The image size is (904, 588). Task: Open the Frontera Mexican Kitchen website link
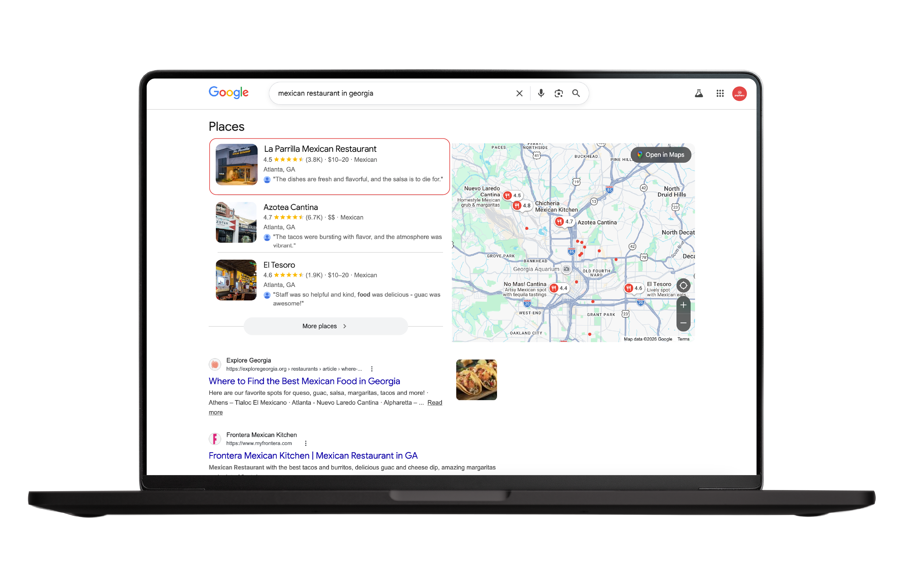313,455
